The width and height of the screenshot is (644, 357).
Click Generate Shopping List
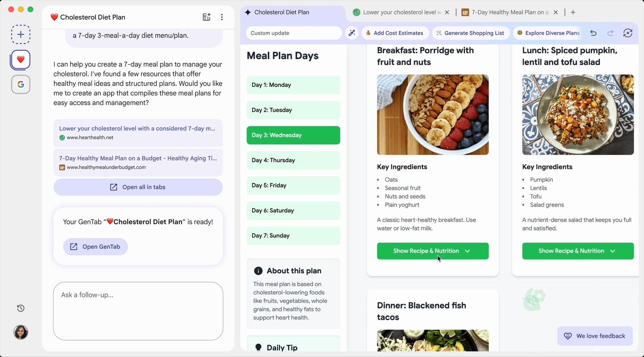click(470, 33)
